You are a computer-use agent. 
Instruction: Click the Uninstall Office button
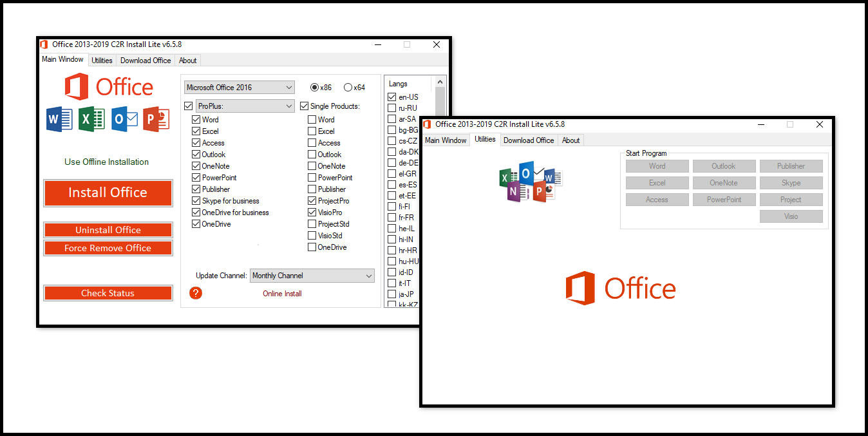coord(108,230)
